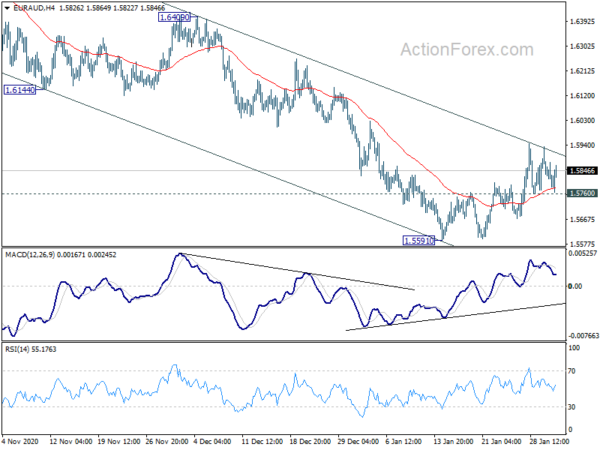Screen dimensions: 600x450
Task: Select the 1.64090 high price label
Action: click(x=174, y=17)
